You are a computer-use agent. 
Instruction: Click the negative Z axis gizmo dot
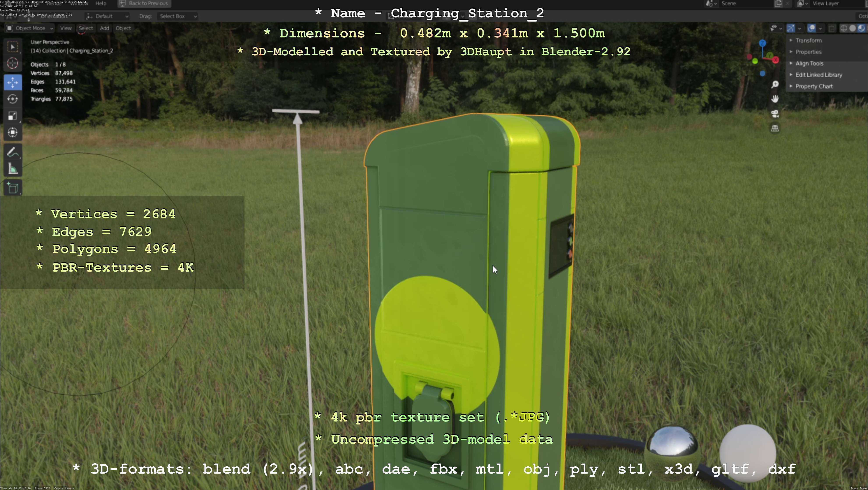(762, 73)
